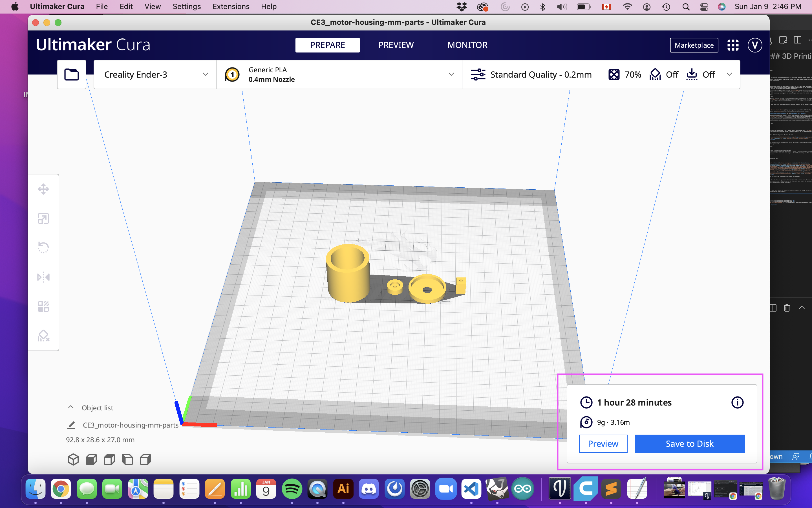
Task: Switch to the PREPARE stage tab
Action: tap(328, 45)
